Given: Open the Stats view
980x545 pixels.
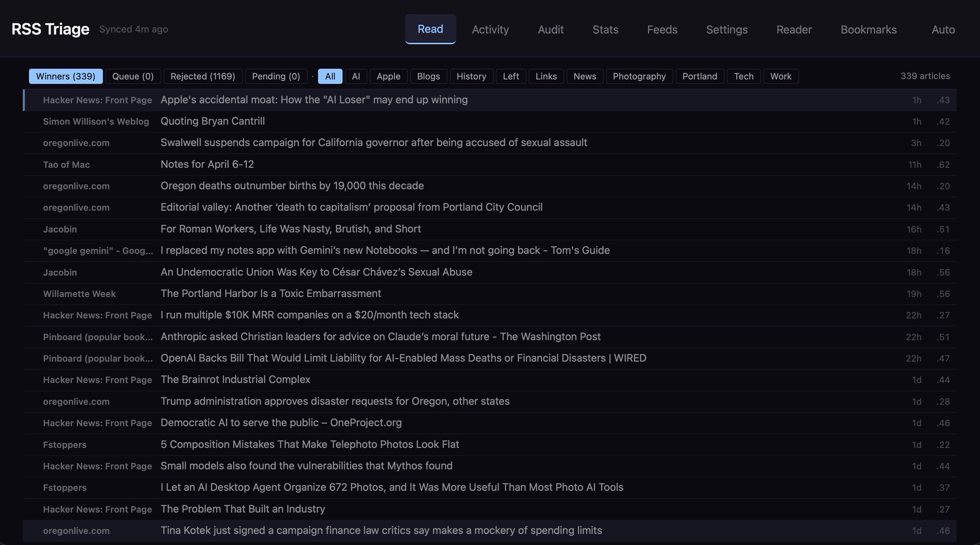Looking at the screenshot, I should (x=605, y=29).
